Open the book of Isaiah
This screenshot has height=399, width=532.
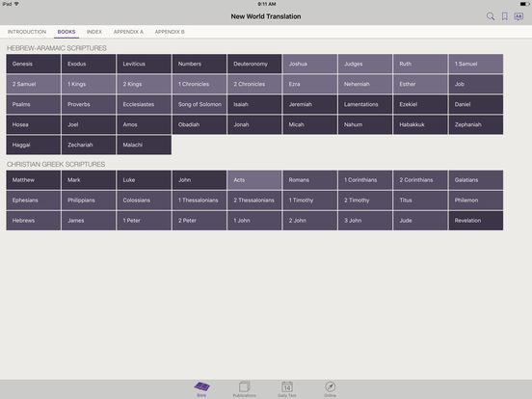point(254,104)
